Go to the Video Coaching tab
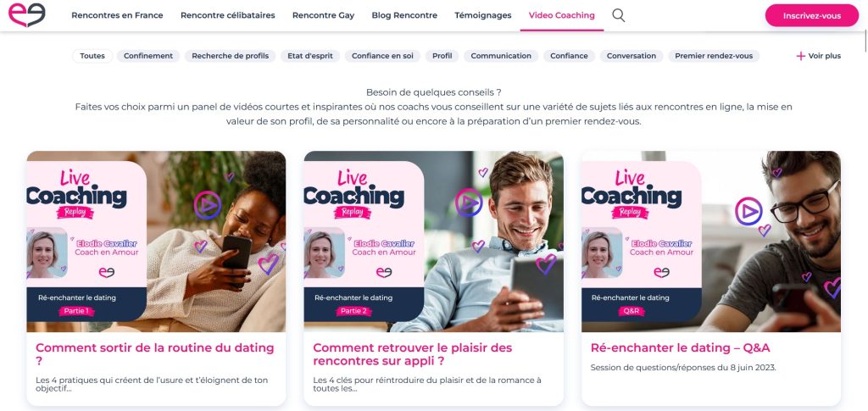The height and width of the screenshot is (411, 868). coord(562,15)
